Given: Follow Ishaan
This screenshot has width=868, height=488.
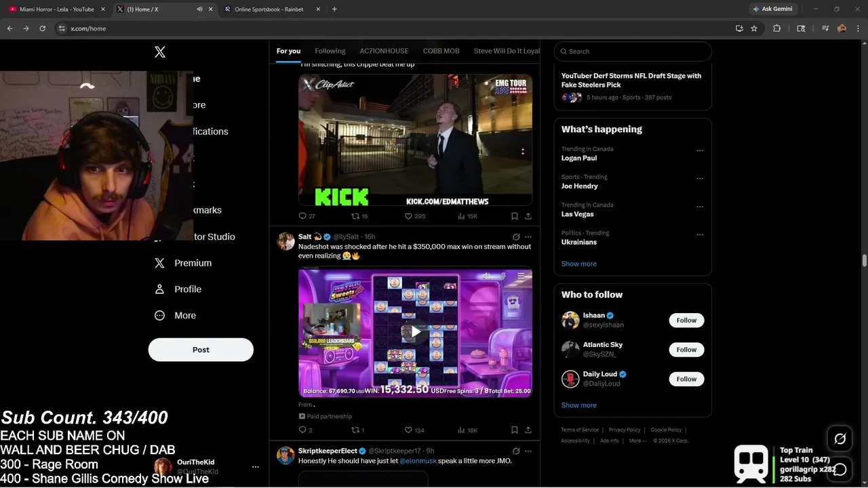Looking at the screenshot, I should 686,321.
